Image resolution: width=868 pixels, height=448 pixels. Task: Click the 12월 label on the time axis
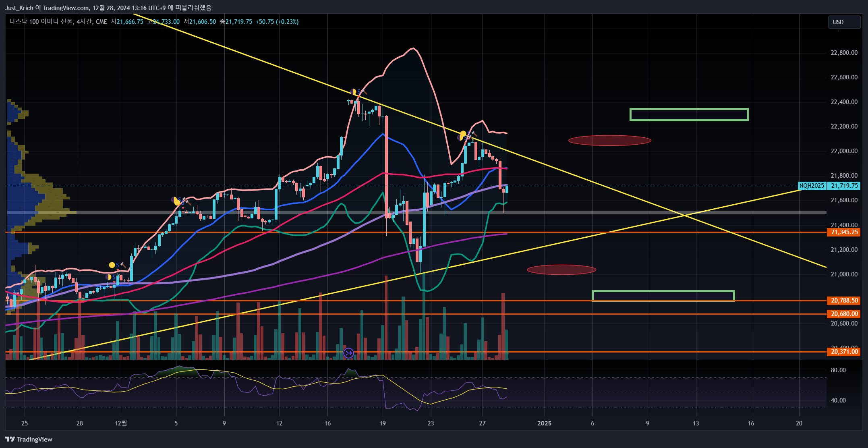coord(121,423)
